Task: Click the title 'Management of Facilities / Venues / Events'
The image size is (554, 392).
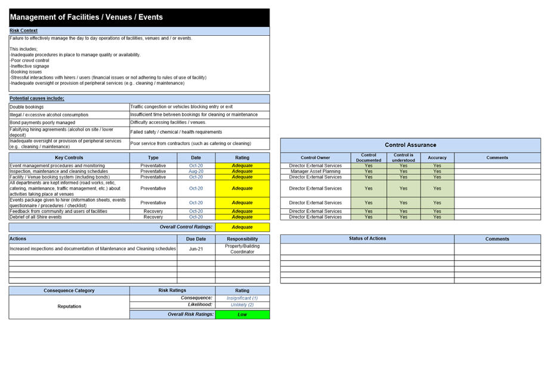Action: tap(86, 17)
